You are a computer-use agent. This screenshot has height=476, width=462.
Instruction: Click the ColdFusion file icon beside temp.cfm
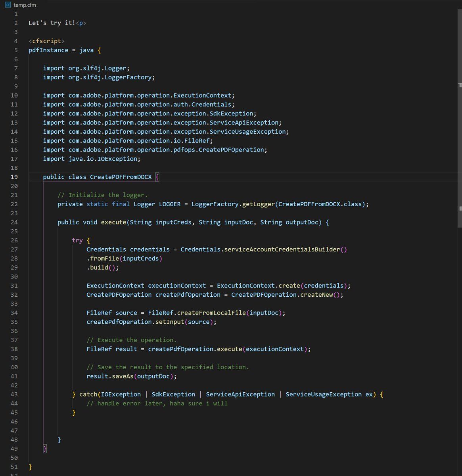pos(8,5)
